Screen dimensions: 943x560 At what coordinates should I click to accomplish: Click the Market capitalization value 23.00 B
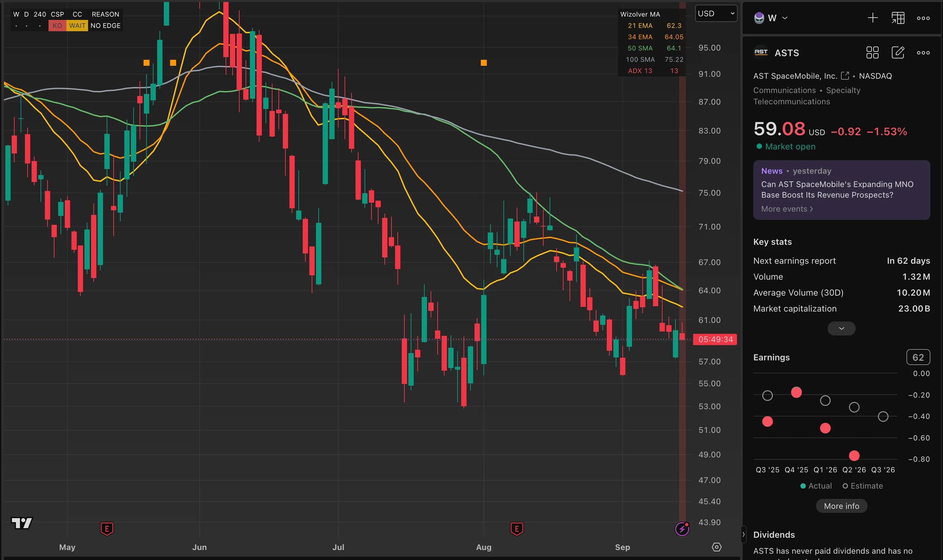click(x=913, y=308)
